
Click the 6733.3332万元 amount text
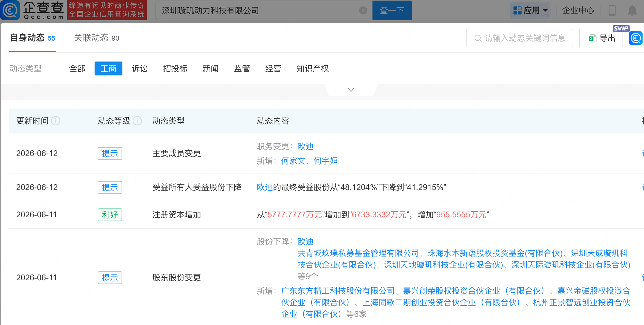click(379, 215)
